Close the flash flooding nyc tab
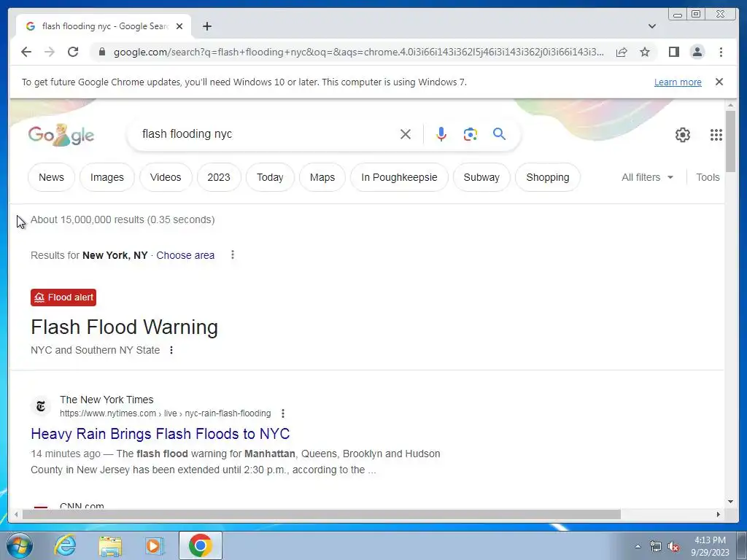Image resolution: width=747 pixels, height=560 pixels. click(x=179, y=26)
